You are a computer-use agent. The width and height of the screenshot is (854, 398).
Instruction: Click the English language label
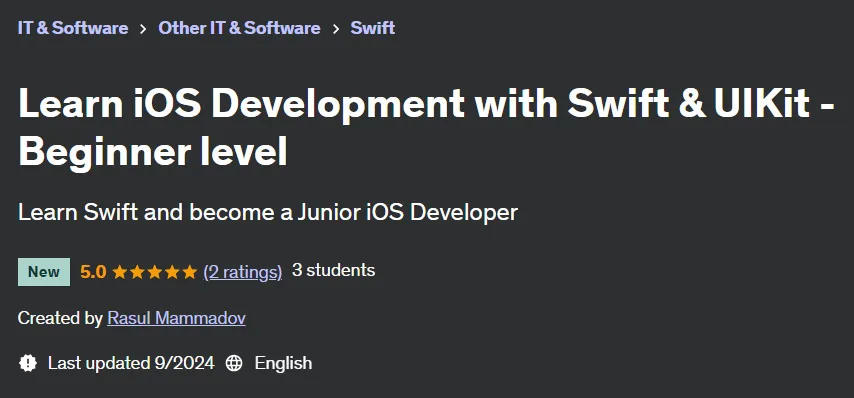point(283,363)
